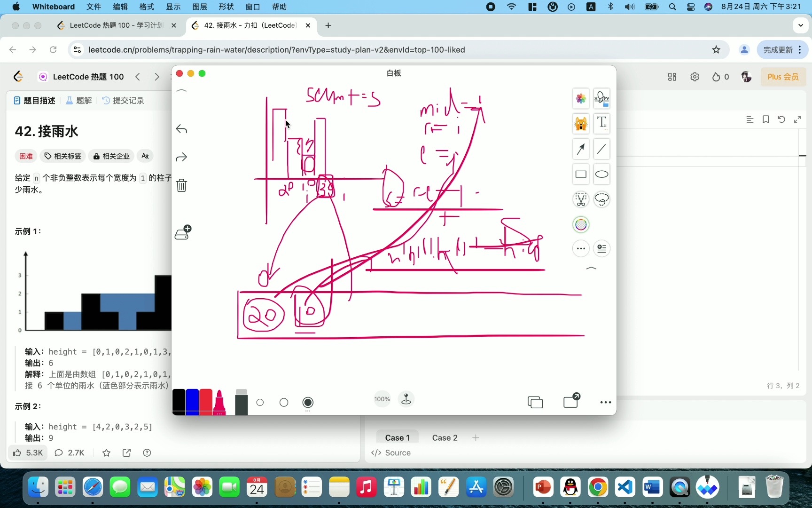Select the Text tool in Whiteboard

click(602, 124)
